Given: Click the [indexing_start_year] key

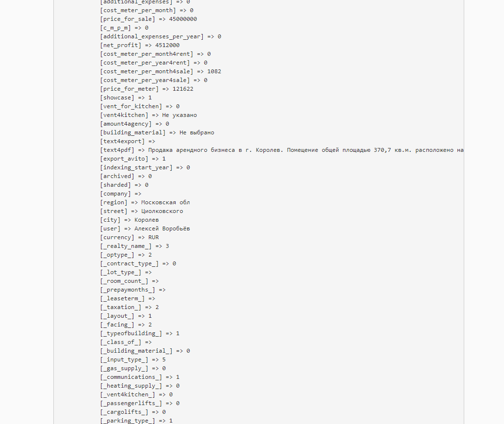Looking at the screenshot, I should click(136, 167).
